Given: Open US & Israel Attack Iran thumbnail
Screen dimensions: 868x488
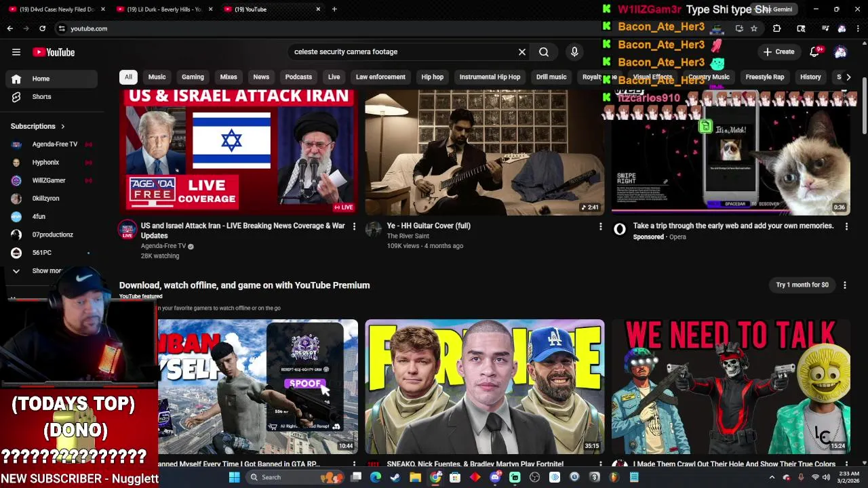Looking at the screenshot, I should coord(239,152).
